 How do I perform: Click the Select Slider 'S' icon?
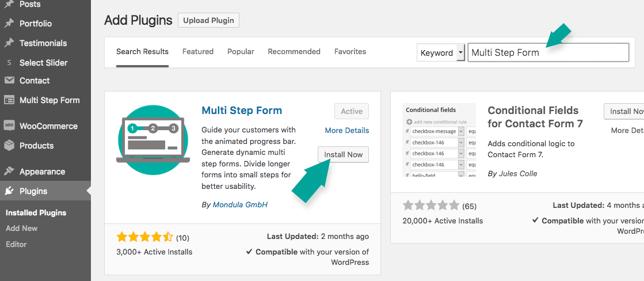click(x=9, y=63)
